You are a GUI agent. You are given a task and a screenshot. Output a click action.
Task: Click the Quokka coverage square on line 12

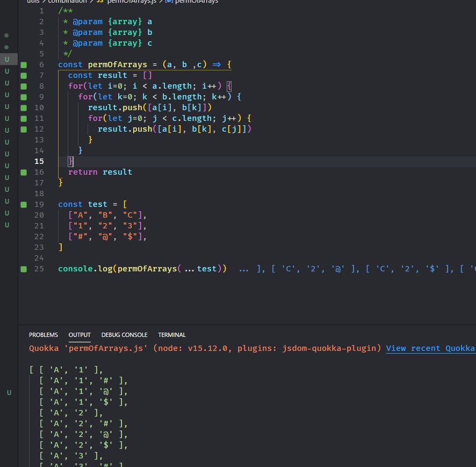click(24, 129)
